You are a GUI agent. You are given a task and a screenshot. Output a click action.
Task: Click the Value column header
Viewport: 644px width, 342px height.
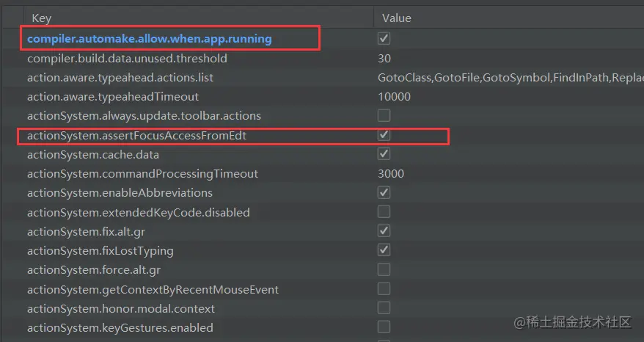pos(396,18)
